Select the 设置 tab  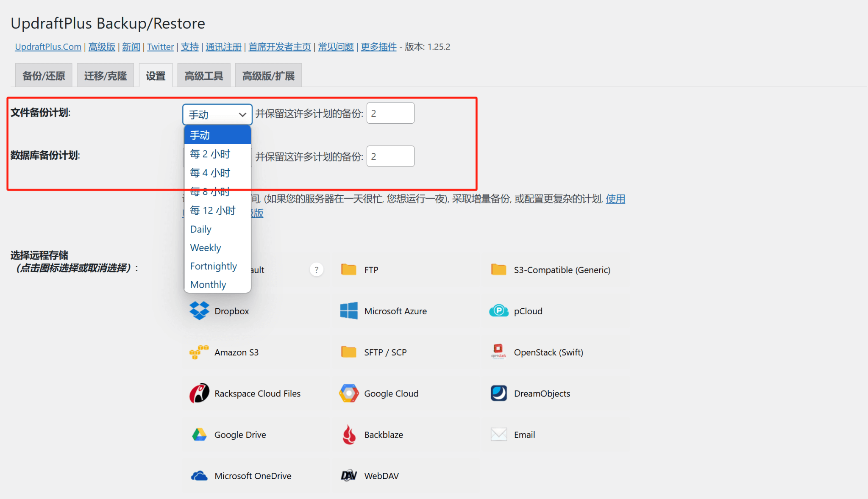(x=156, y=75)
